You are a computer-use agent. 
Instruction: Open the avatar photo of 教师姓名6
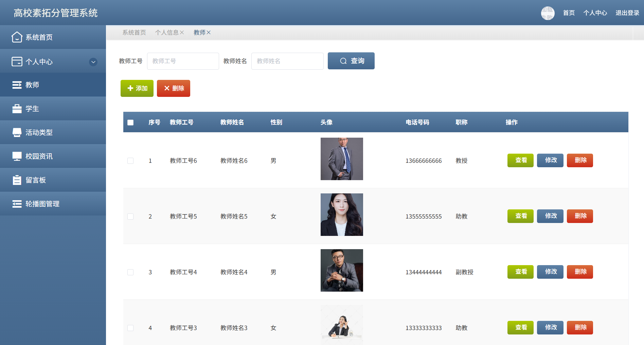click(x=342, y=159)
